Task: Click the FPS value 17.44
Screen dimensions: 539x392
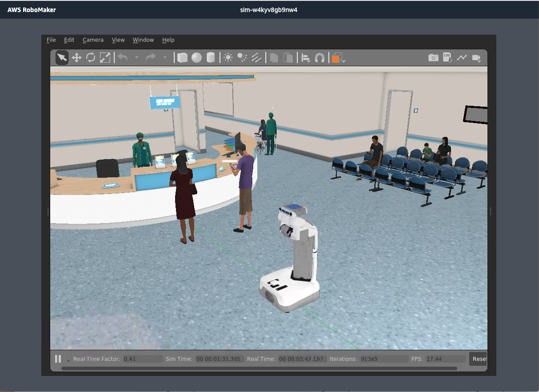Action: pos(445,359)
